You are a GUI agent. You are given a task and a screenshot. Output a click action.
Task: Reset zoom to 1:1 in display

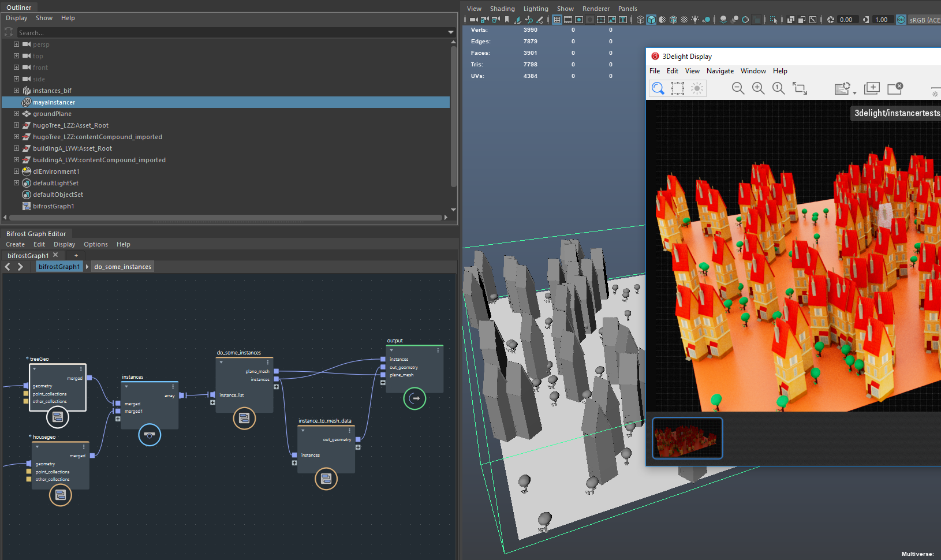779,88
